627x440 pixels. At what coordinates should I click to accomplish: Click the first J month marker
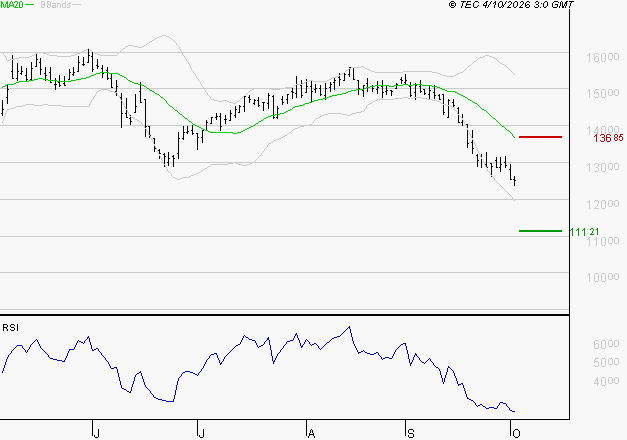(x=96, y=433)
